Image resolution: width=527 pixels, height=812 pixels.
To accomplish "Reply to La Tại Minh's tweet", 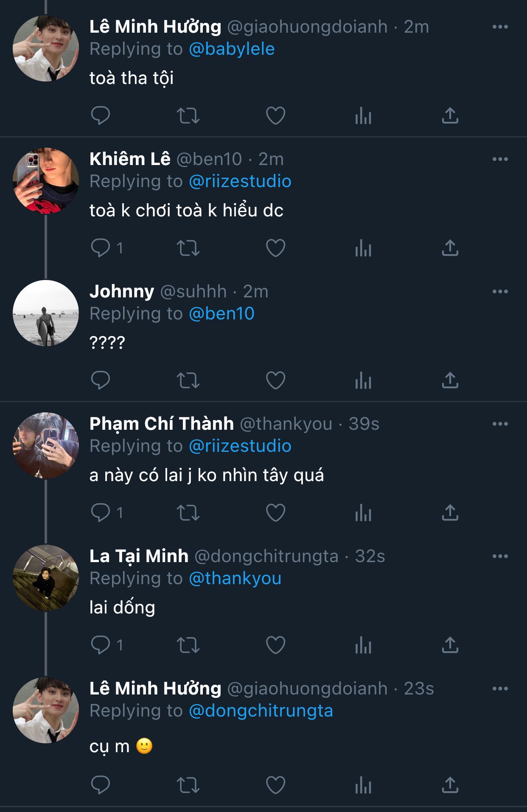I will pyautogui.click(x=101, y=645).
